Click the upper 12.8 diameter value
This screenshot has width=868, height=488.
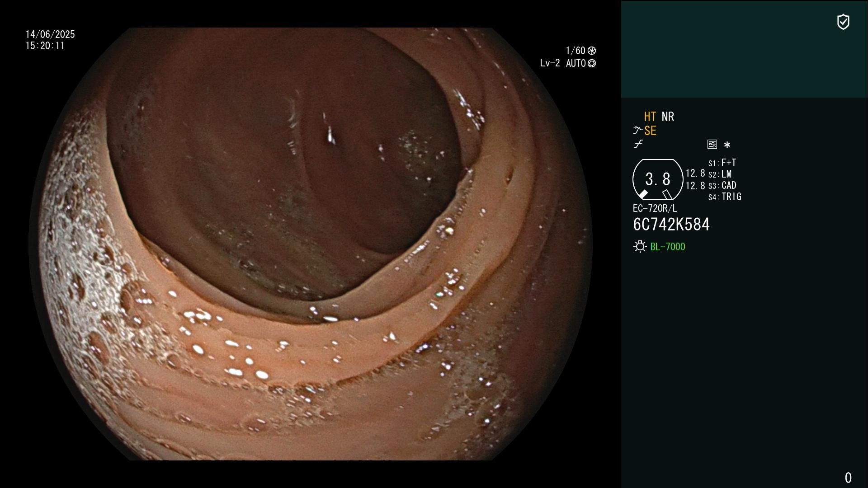(695, 173)
